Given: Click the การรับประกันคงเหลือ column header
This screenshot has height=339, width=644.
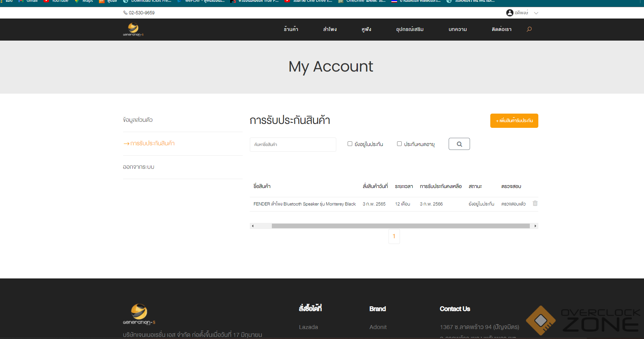Looking at the screenshot, I should [441, 186].
